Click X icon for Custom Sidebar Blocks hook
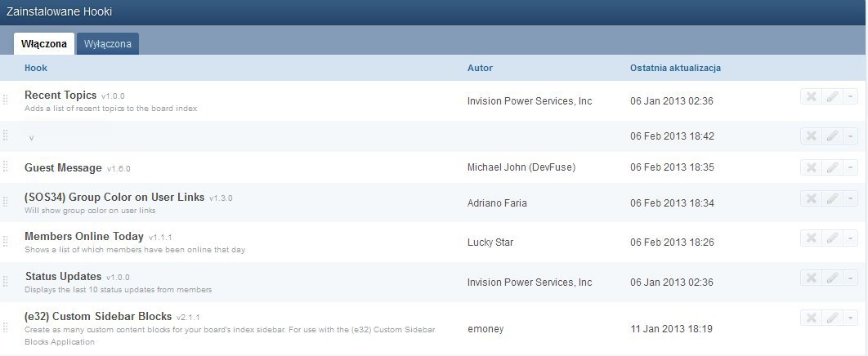868x356 pixels. [811, 318]
